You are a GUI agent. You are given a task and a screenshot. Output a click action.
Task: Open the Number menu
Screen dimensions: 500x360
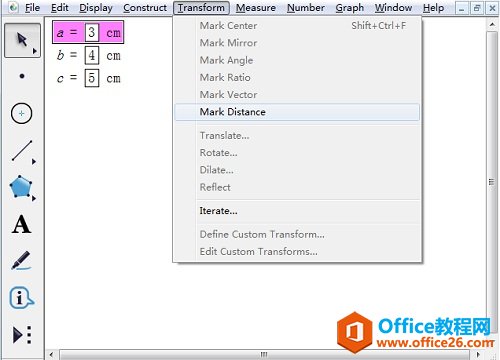[x=306, y=8]
